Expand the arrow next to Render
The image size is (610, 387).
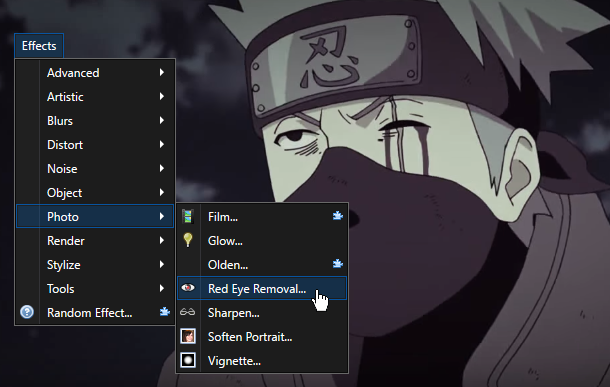point(161,240)
